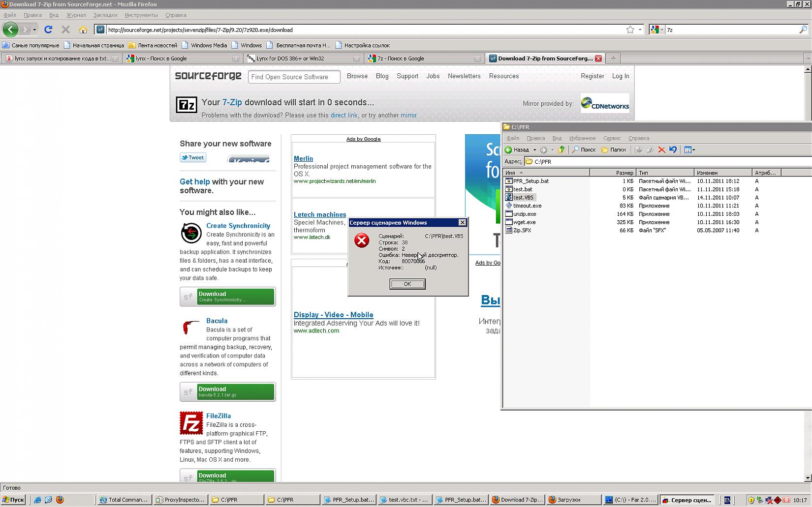Click the Up folder icon in Explorer

click(561, 150)
